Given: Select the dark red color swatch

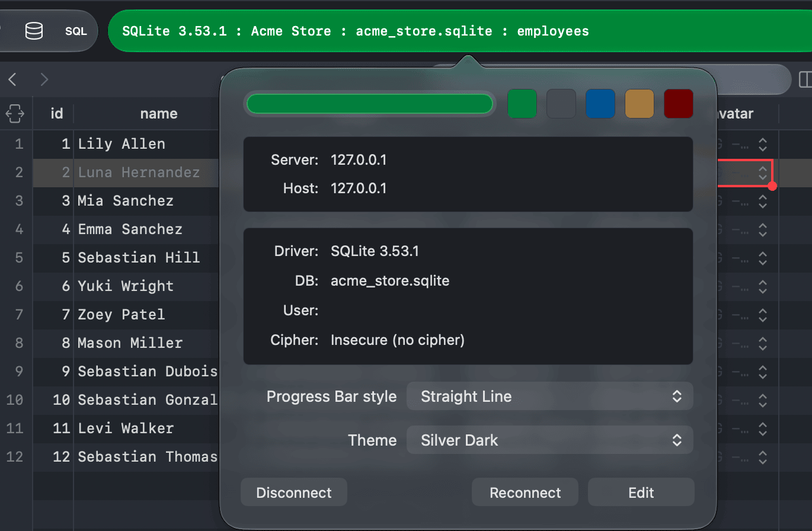Looking at the screenshot, I should tap(679, 104).
